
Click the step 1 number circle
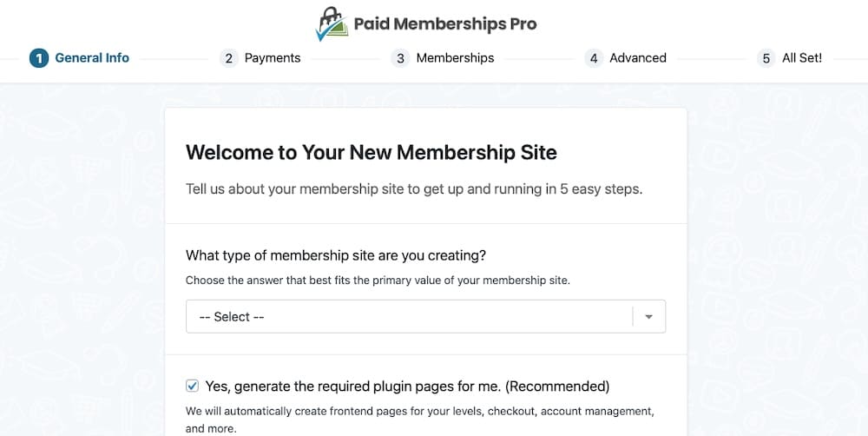click(x=38, y=58)
